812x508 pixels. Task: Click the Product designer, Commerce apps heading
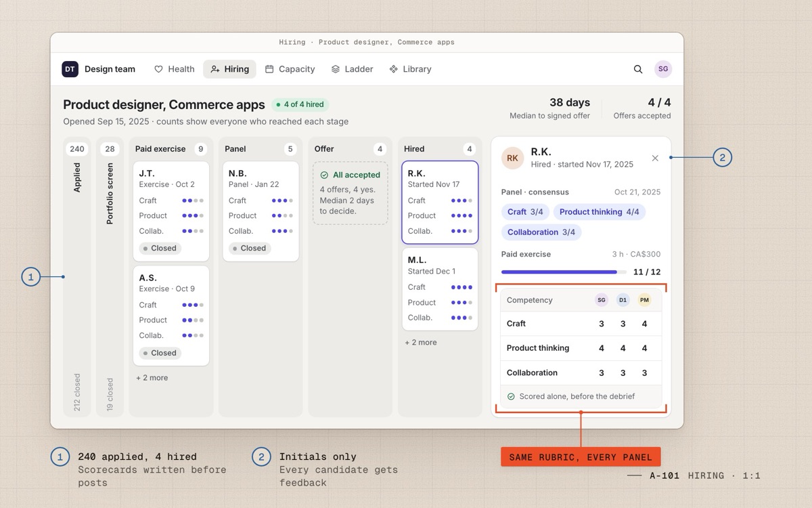[164, 105]
